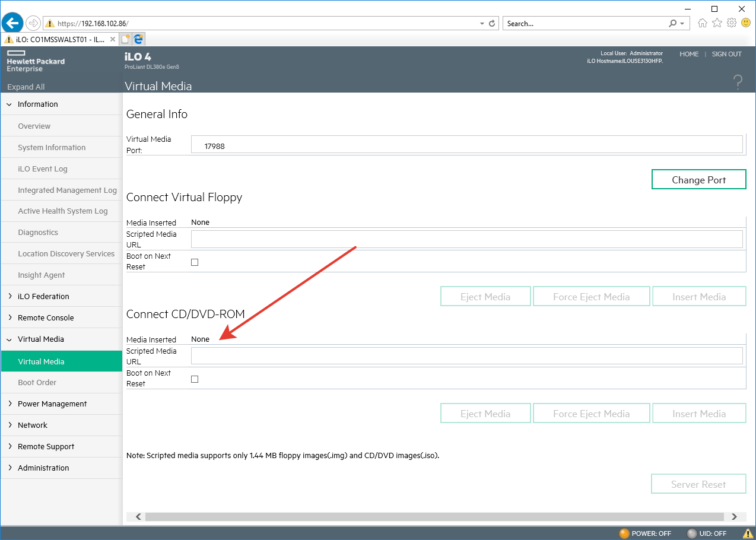
Task: Click the Edge icon next to tabs
Action: tap(139, 39)
